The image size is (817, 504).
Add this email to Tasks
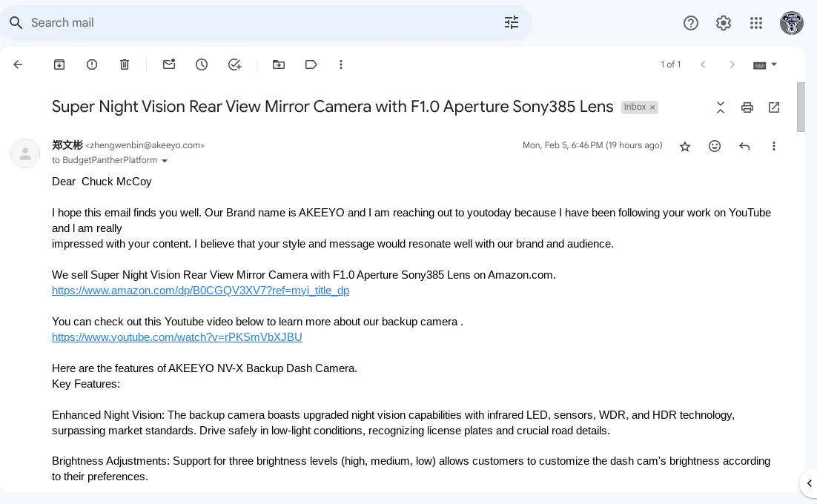[x=234, y=64]
